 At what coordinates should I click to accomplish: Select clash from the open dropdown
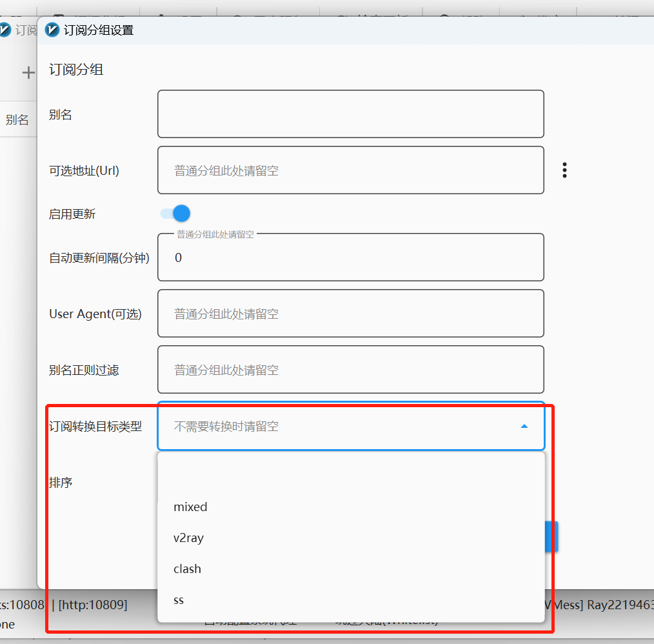(187, 569)
